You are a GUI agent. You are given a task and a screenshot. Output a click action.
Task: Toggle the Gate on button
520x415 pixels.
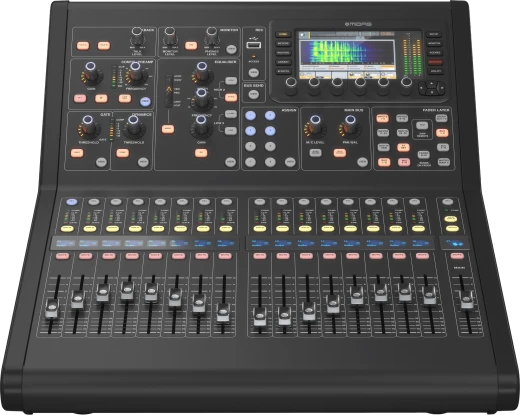(77, 153)
